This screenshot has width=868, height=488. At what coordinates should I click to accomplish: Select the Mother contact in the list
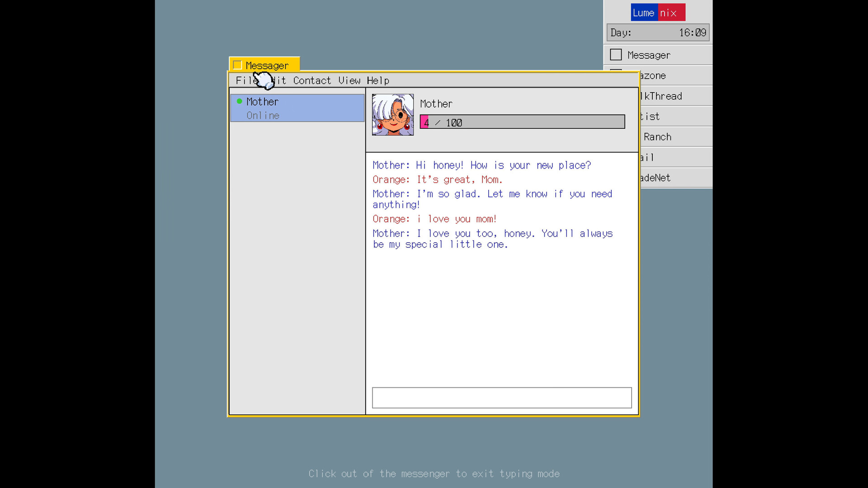297,108
